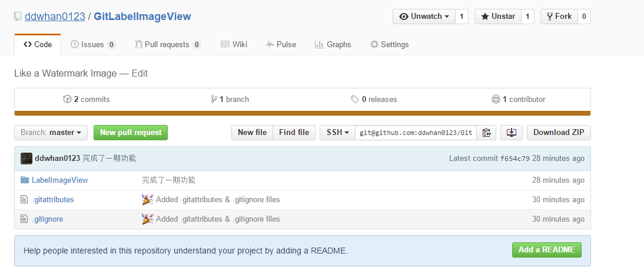Open the Settings tab

(x=389, y=44)
